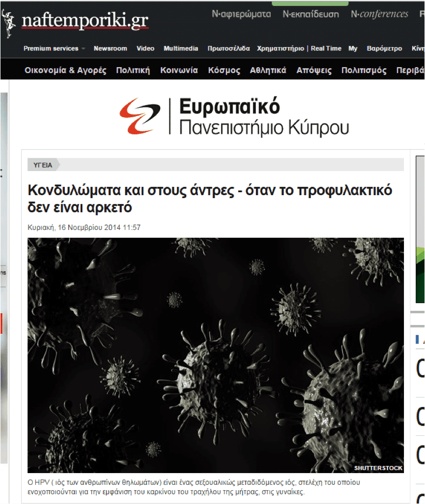Click the virus article image

(216, 355)
